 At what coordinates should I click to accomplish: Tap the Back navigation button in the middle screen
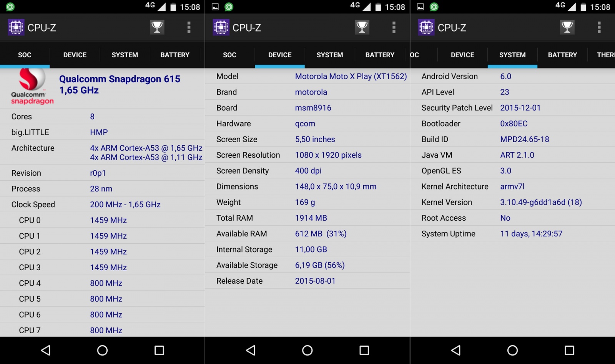click(251, 350)
